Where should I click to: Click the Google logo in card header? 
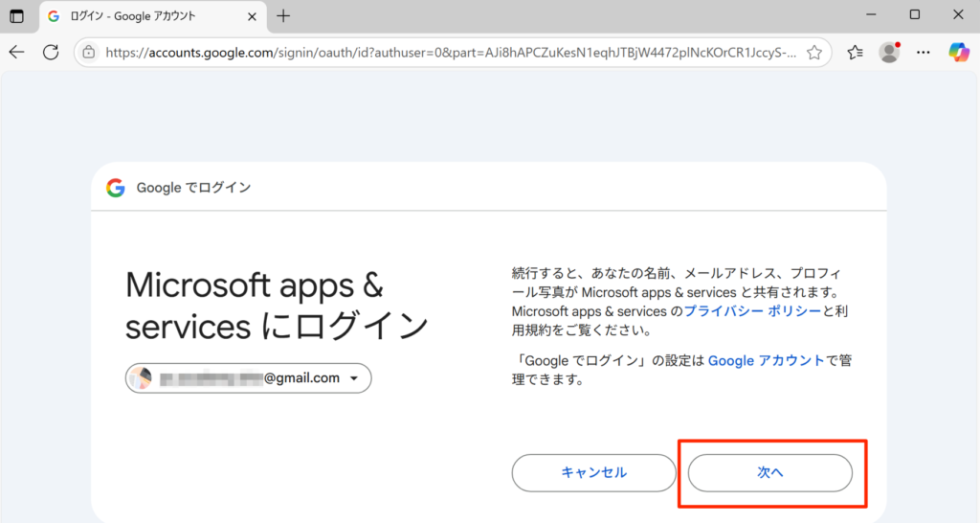(x=116, y=188)
